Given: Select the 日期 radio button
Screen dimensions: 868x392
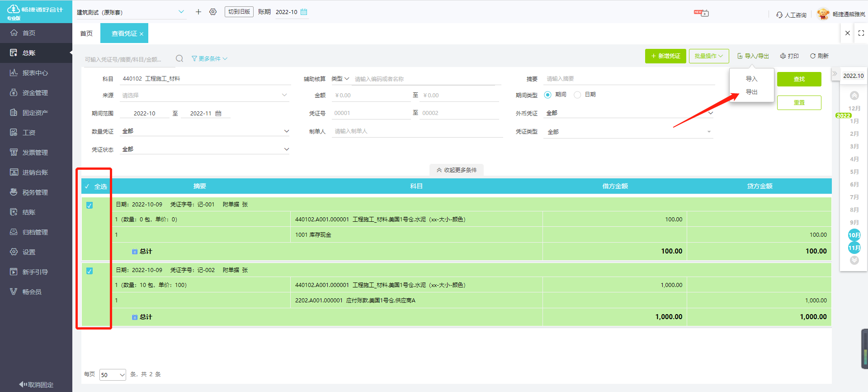Looking at the screenshot, I should click(577, 95).
